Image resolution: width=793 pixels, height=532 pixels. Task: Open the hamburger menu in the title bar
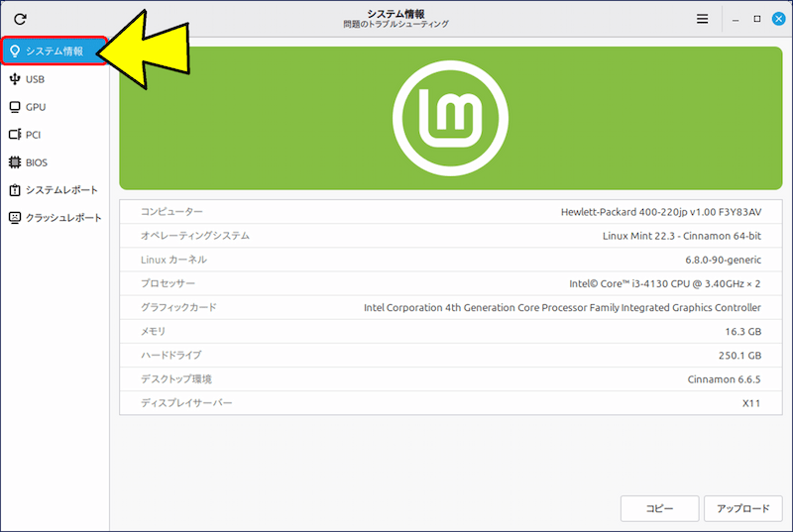703,19
